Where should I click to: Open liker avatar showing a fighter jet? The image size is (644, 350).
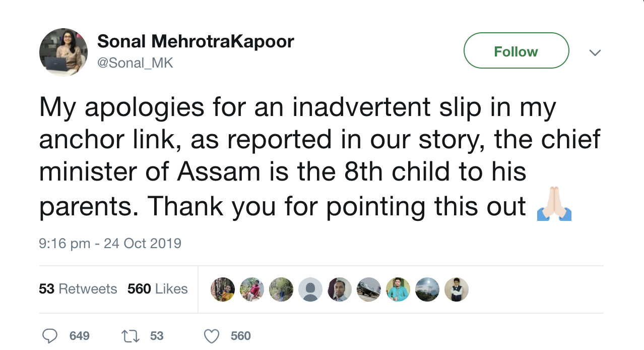click(x=368, y=289)
